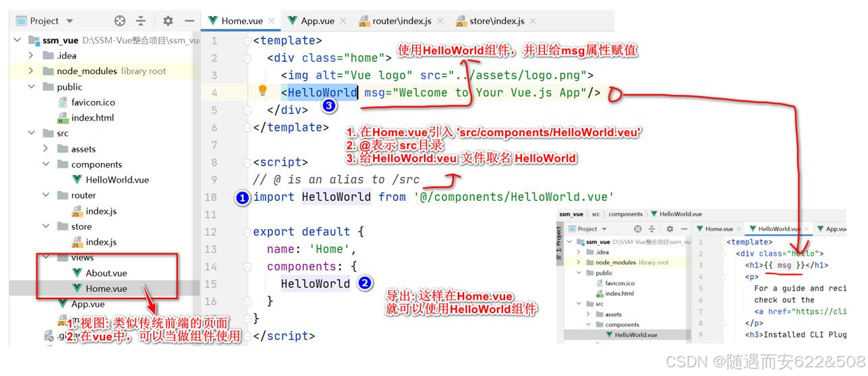Click the node_modules folder icon in main tree

(x=48, y=71)
